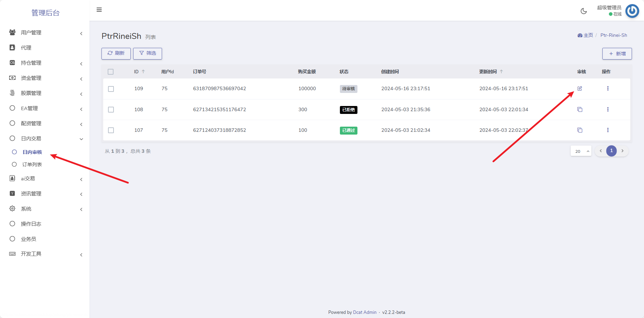Expand the 用户管理 sidebar menu
644x318 pixels.
[45, 33]
